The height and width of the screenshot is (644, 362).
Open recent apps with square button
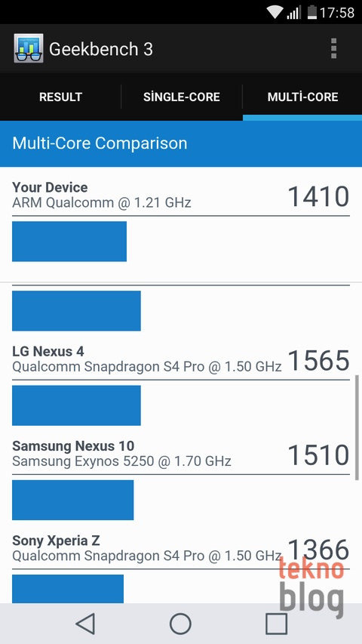point(276,624)
